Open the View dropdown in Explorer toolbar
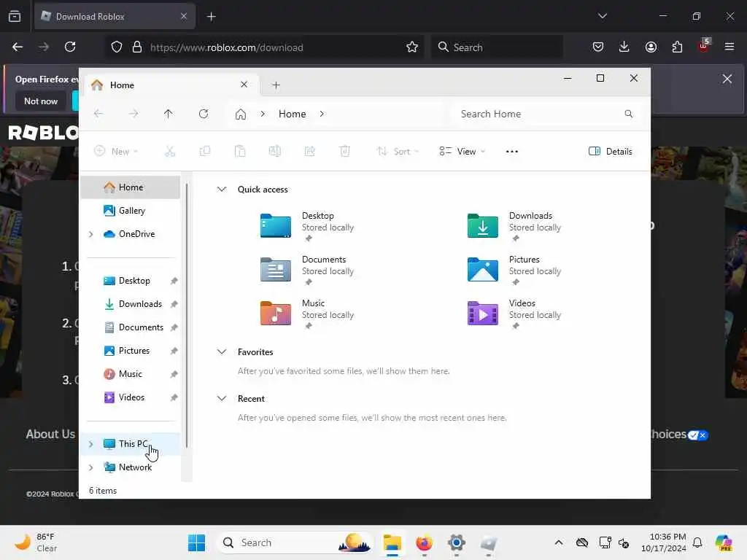 pos(462,152)
